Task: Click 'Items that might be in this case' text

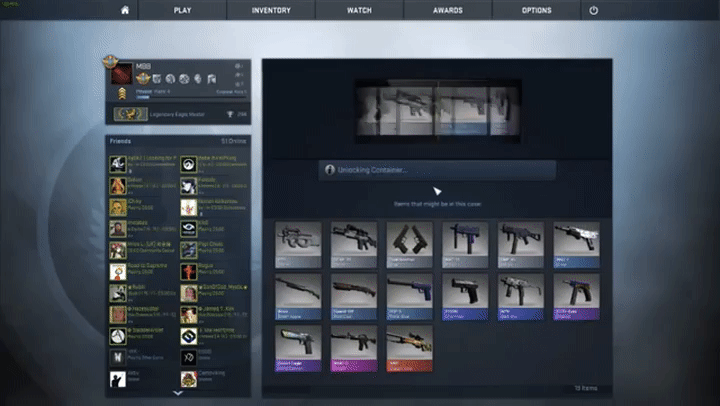Action: click(x=437, y=204)
